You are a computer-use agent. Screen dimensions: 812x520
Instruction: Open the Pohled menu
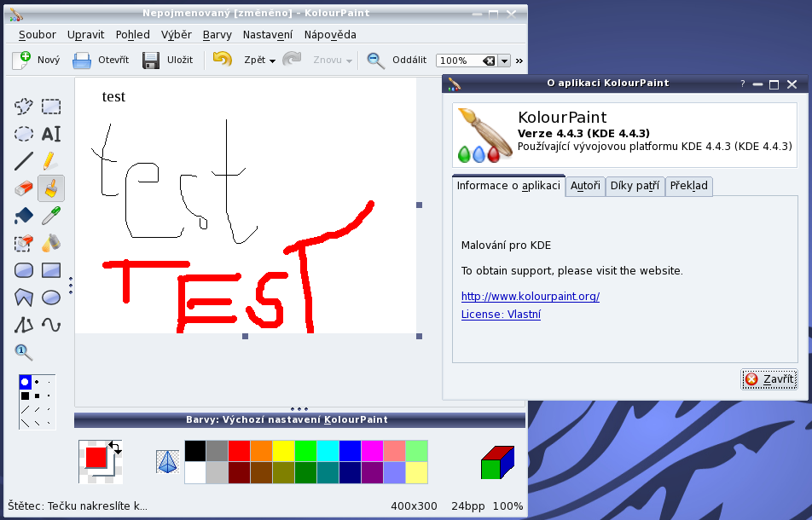[132, 35]
